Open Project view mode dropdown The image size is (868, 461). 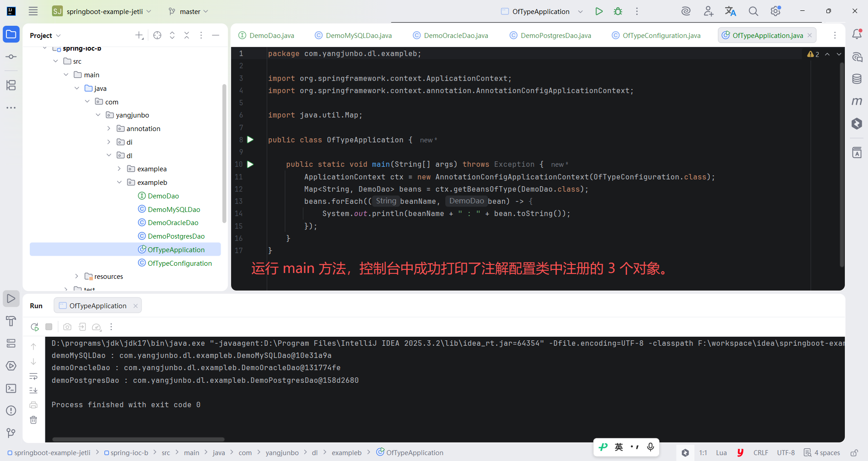tap(45, 35)
